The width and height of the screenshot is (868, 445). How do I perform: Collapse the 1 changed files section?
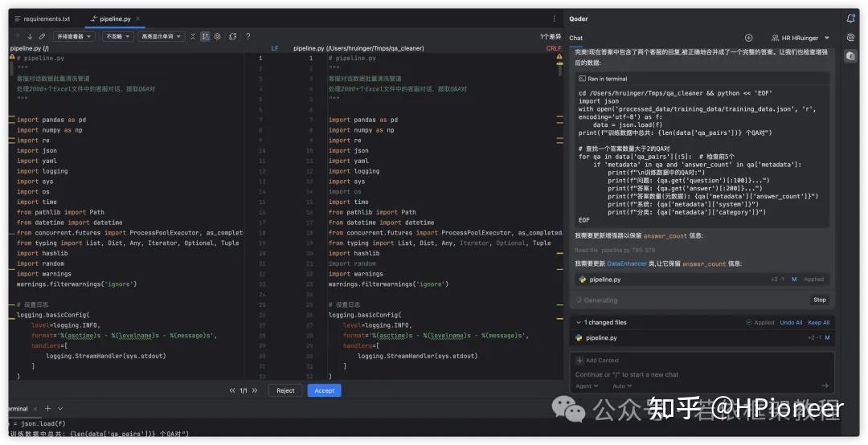pyautogui.click(x=577, y=322)
